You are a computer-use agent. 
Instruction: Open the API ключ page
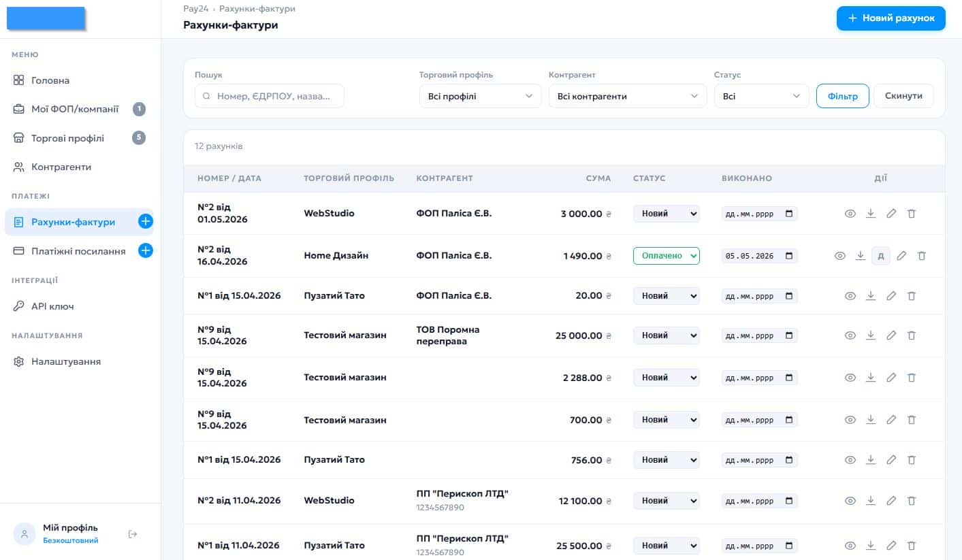click(80, 306)
